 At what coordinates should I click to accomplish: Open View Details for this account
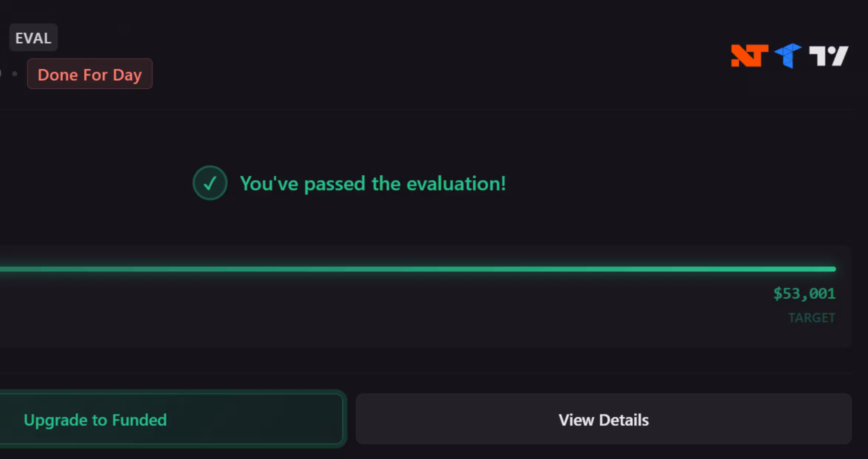(x=604, y=419)
